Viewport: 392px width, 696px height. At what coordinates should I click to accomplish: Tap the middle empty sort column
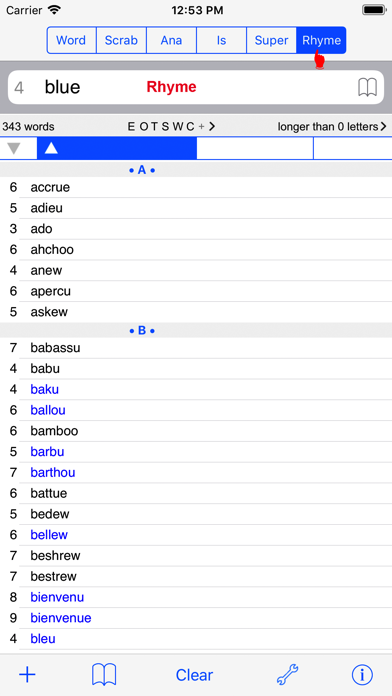(x=255, y=148)
